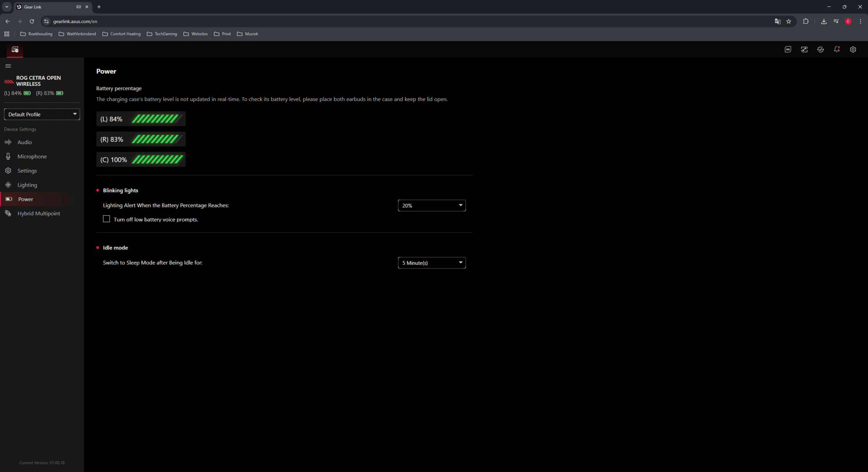
Task: Switch to the Lighting section
Action: (x=27, y=185)
